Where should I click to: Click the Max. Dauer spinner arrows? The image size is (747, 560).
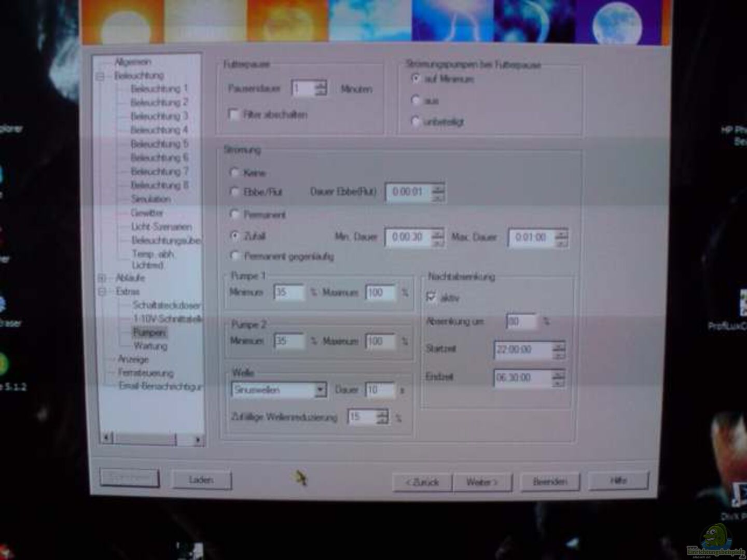(561, 238)
